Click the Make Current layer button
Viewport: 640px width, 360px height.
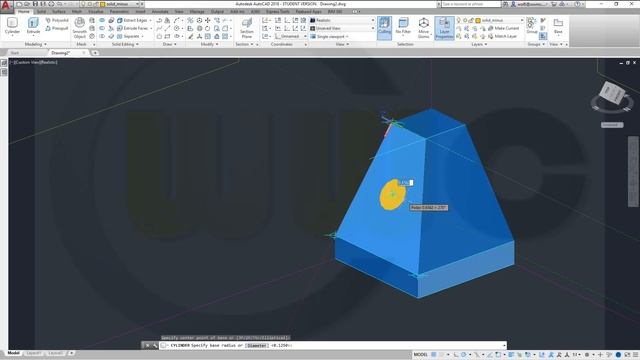(504, 28)
